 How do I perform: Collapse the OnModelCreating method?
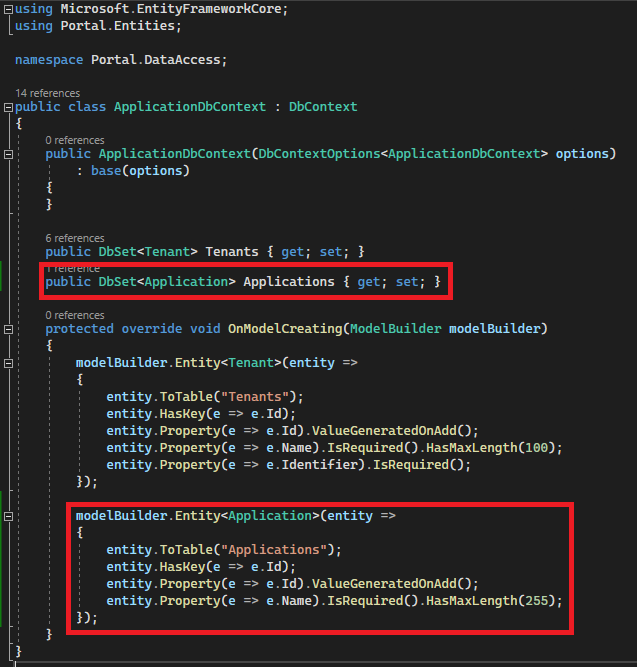pos(9,328)
